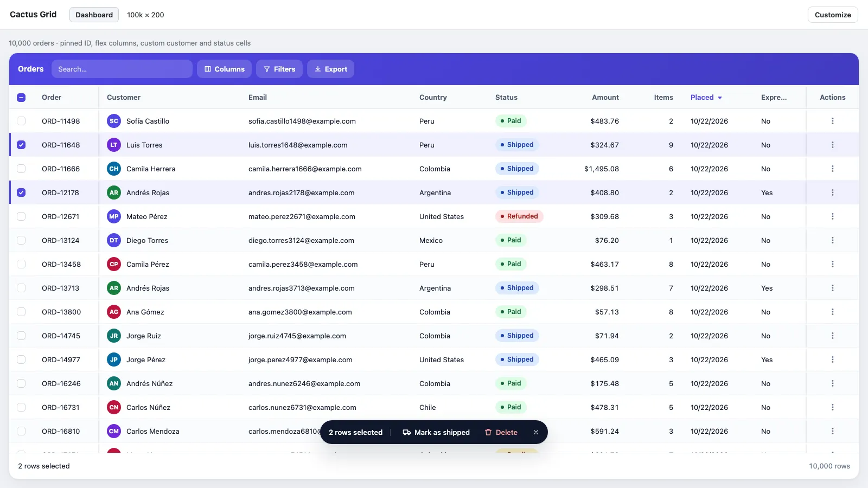Click the Shipped badge for ORD-14977

point(517,359)
